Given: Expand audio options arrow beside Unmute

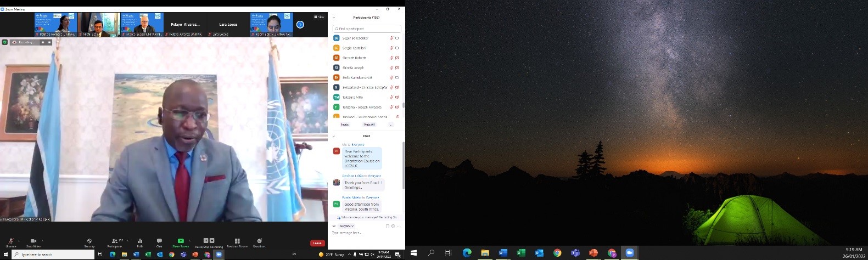Looking at the screenshot, I should [19, 240].
